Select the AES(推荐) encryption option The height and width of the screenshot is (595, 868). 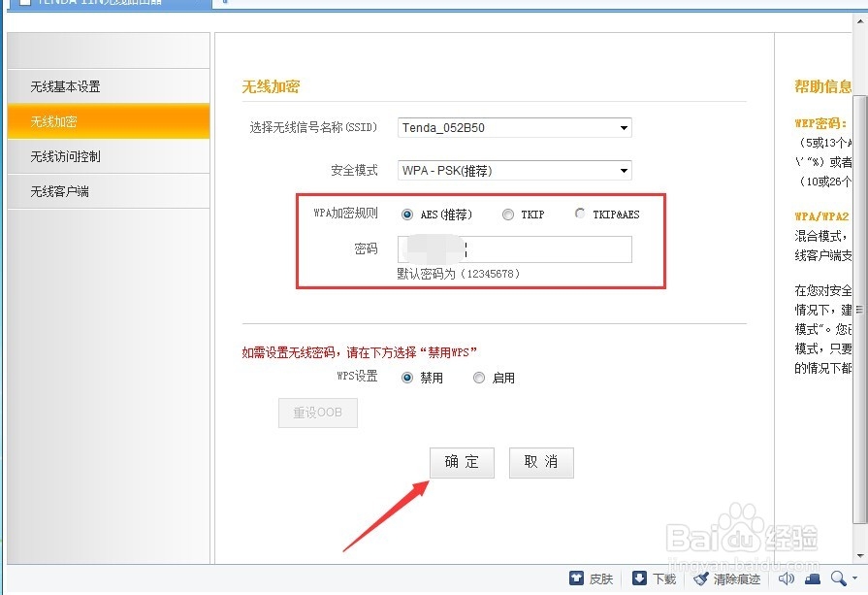click(407, 215)
